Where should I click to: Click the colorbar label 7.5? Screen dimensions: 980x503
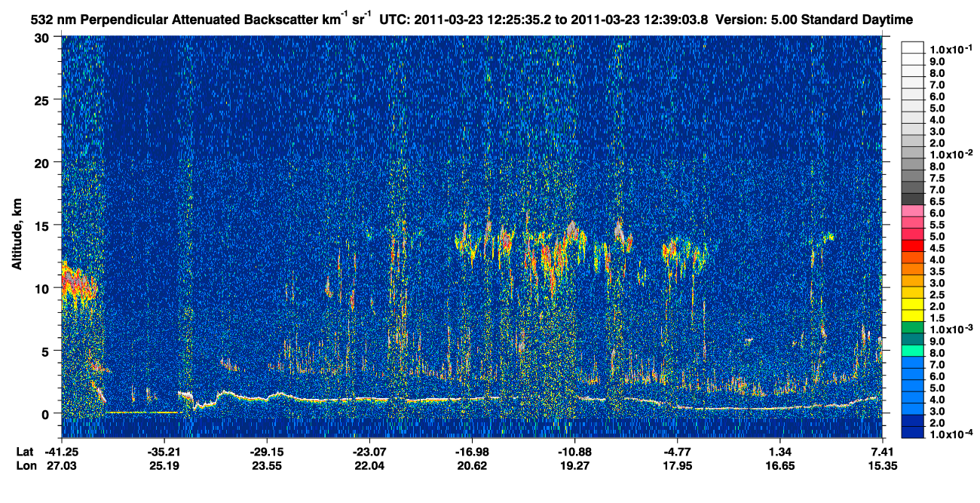[937, 178]
